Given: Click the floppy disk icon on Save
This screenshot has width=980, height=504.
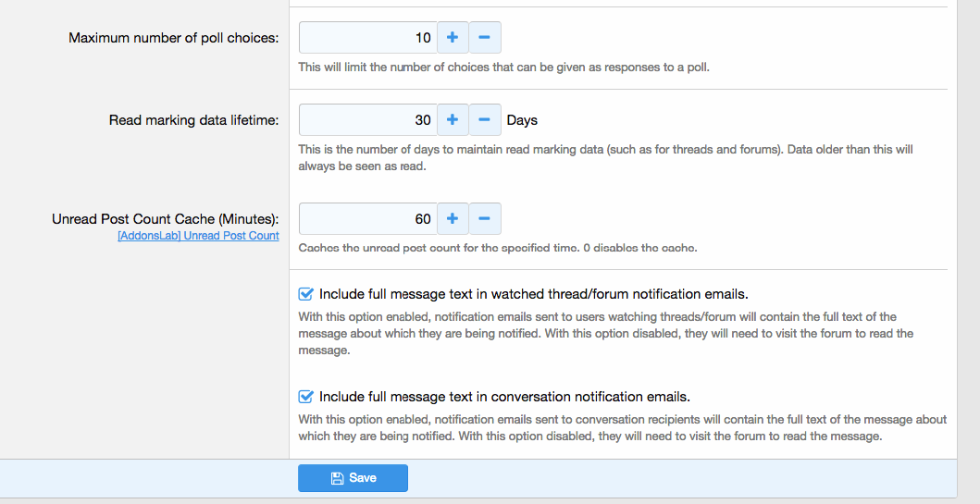Looking at the screenshot, I should point(337,478).
